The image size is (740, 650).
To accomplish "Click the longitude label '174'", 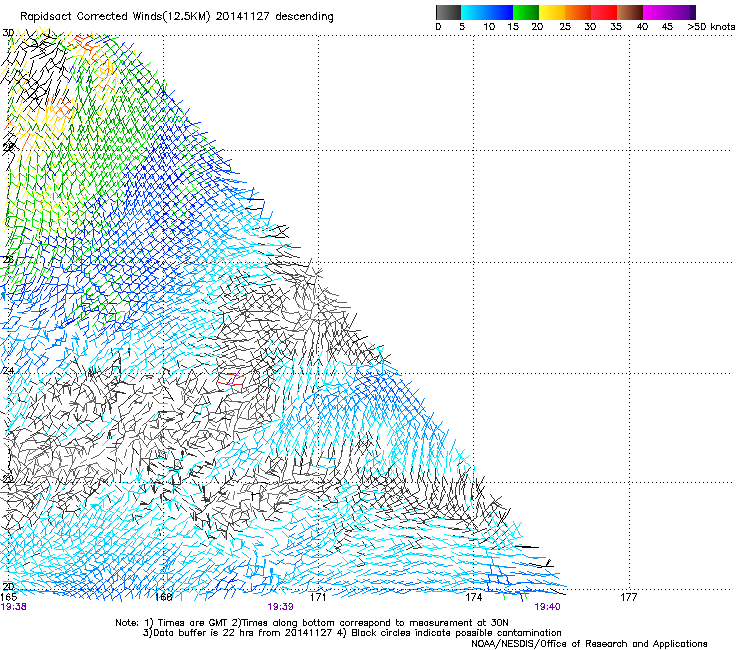I will coord(473,597).
